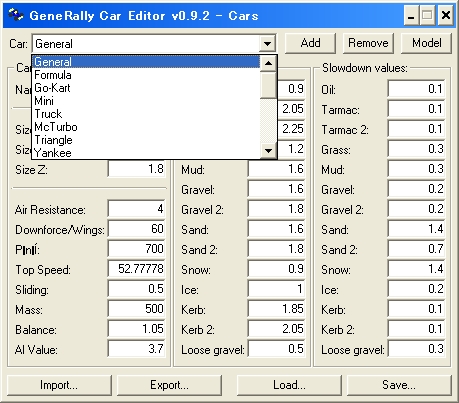Click the Sliding input field
Viewport: 459px width, 403px height.
click(137, 289)
